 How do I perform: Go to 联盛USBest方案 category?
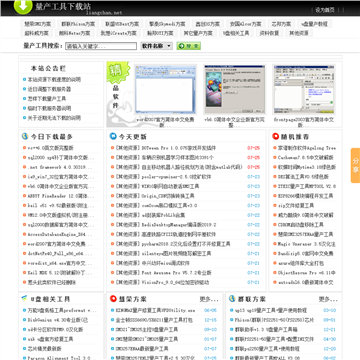click(122, 24)
